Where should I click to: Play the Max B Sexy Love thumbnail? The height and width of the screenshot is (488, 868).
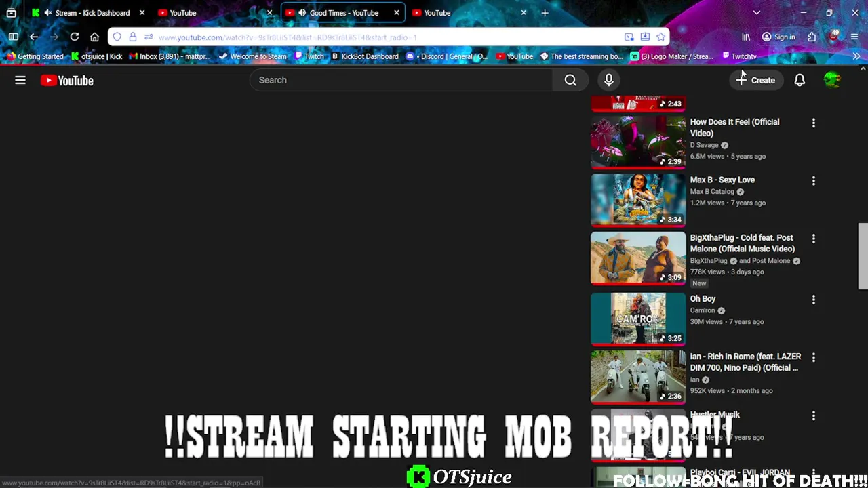pos(638,199)
